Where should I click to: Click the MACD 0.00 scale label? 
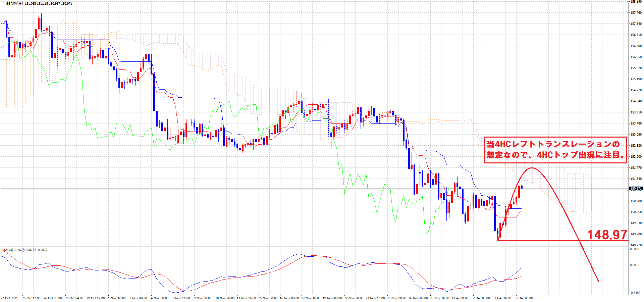[x=633, y=265]
